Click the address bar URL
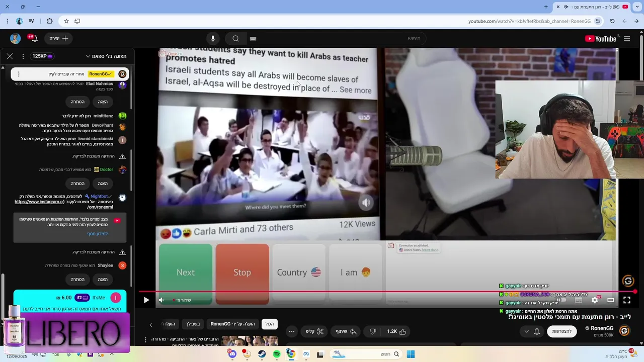The width and height of the screenshot is (644, 362). (529, 21)
